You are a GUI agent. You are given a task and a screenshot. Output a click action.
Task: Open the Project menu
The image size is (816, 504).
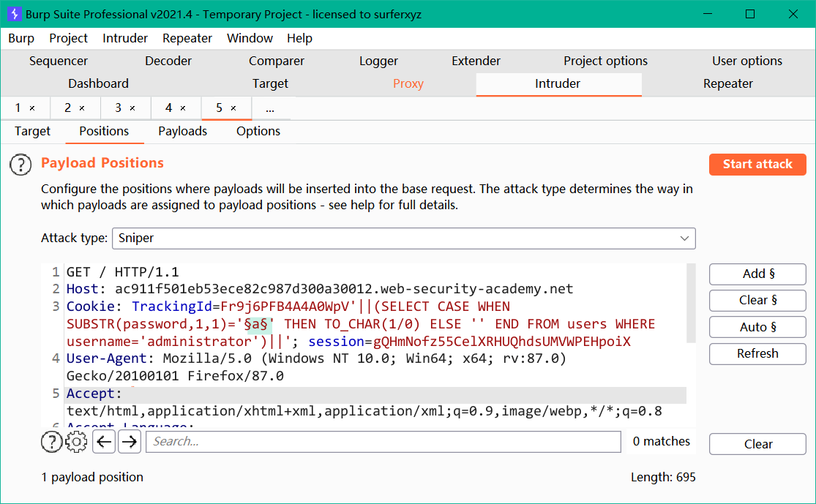68,39
